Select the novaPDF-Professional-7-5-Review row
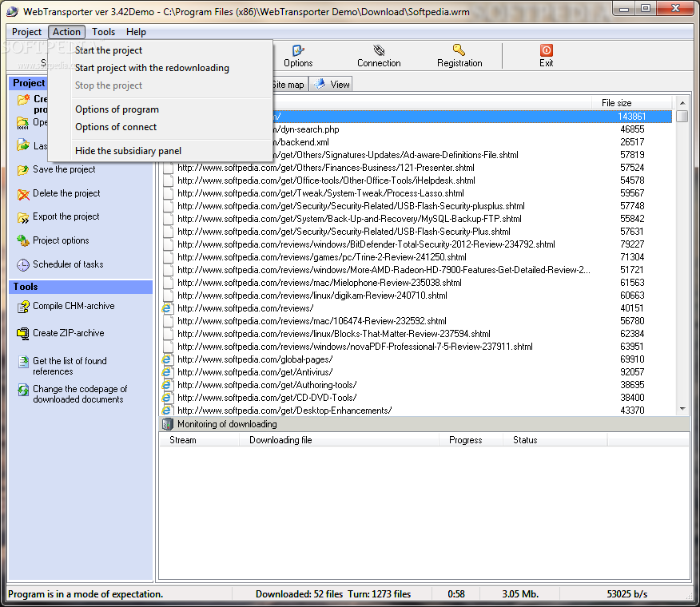 pos(416,347)
